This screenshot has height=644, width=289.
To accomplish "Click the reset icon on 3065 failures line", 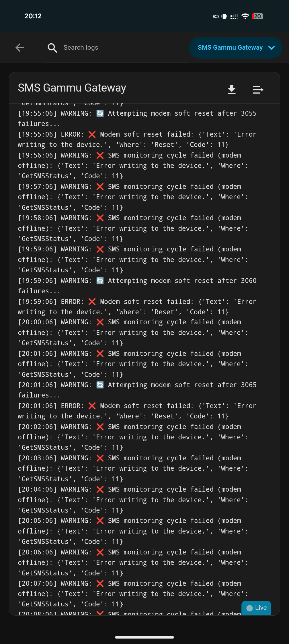I will [100, 385].
